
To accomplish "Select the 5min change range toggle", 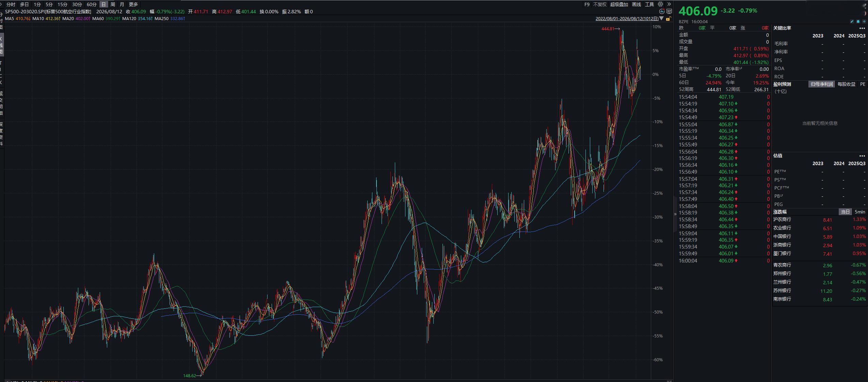I will coord(859,212).
